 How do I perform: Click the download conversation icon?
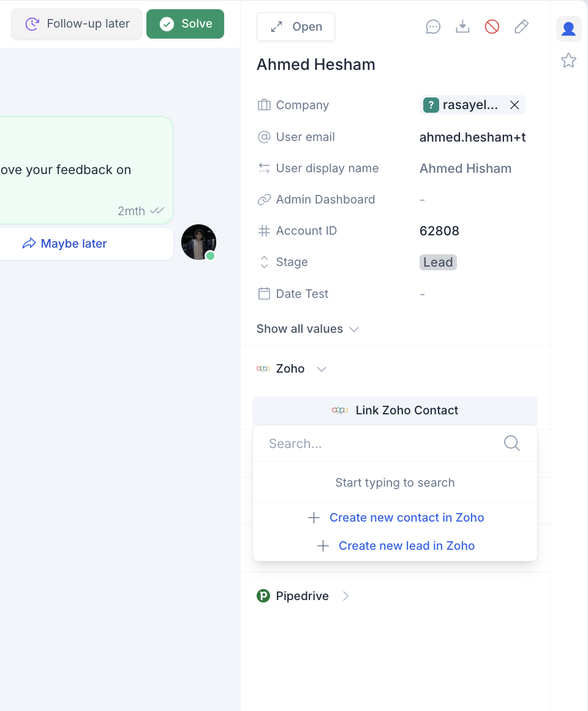[462, 26]
